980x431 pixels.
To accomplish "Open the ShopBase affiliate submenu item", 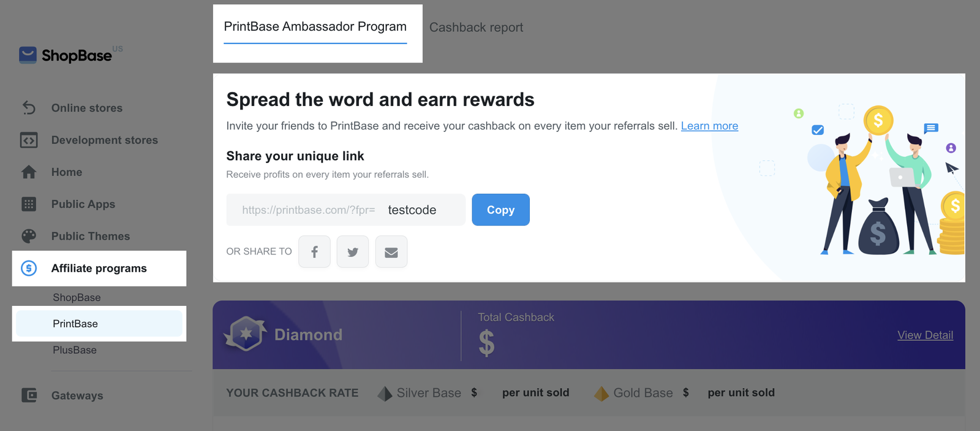I will coord(77,297).
